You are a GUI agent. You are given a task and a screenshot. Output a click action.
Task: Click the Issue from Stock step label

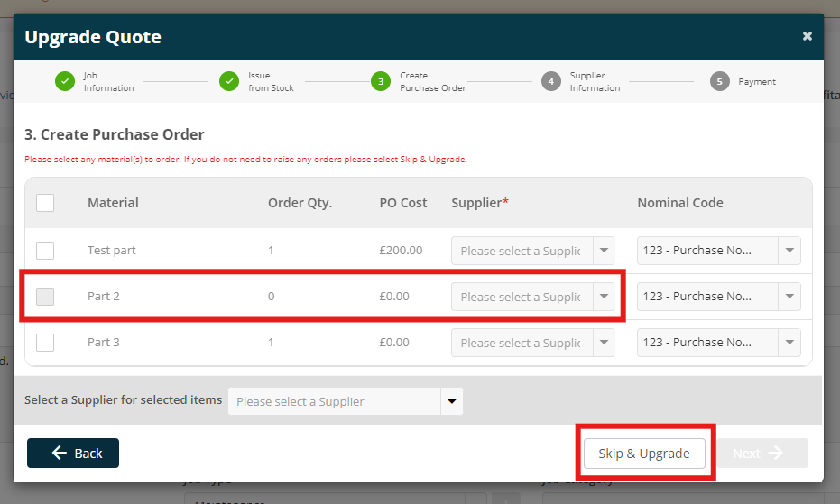[x=271, y=81]
